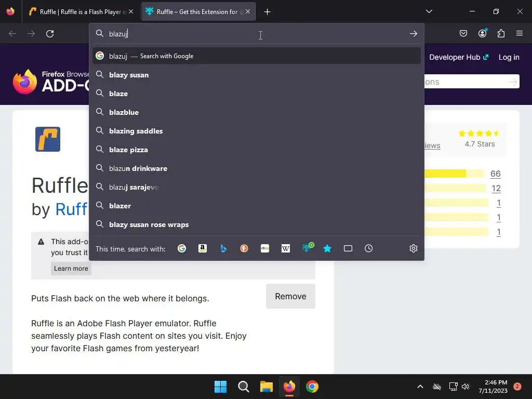Reload the current page

50,34
